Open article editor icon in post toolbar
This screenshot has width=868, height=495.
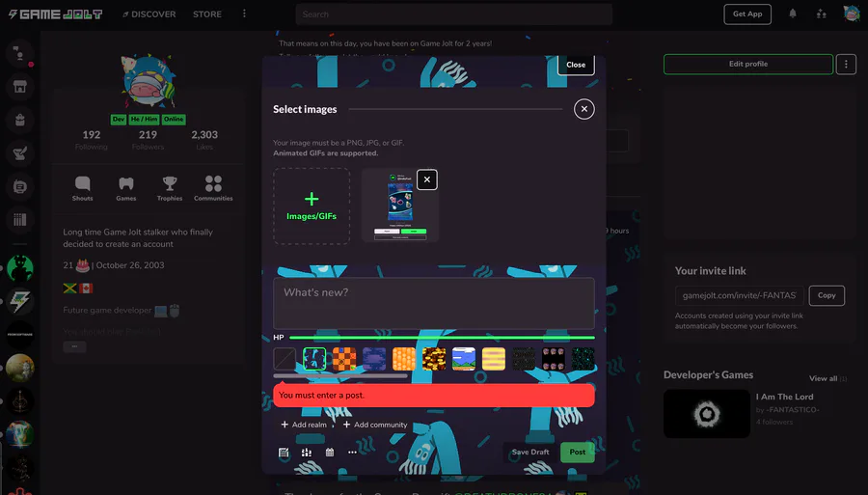[284, 453]
